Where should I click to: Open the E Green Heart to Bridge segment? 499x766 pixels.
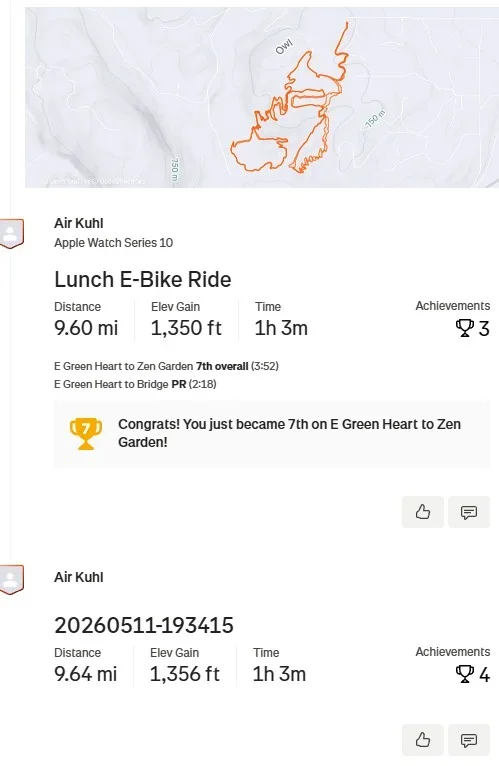point(111,384)
